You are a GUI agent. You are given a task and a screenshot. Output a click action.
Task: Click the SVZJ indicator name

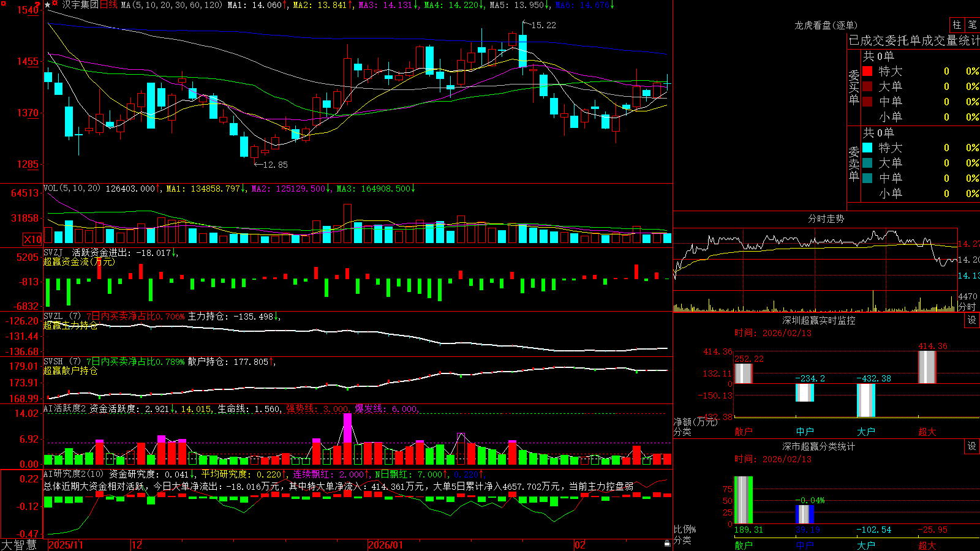click(x=53, y=252)
